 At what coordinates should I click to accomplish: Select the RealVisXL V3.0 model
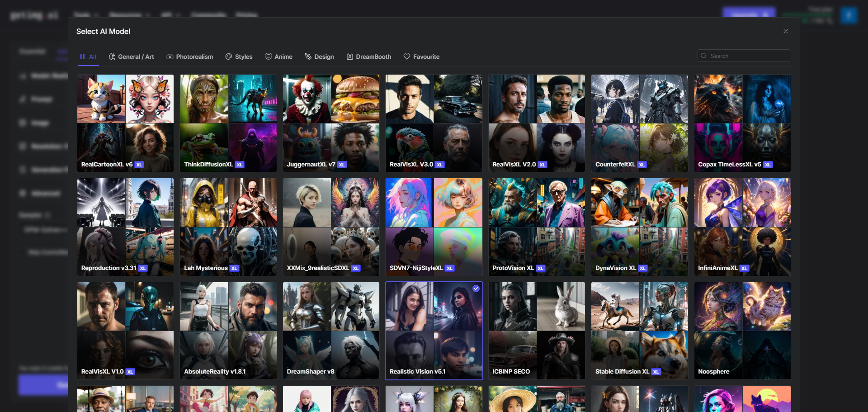pos(434,123)
